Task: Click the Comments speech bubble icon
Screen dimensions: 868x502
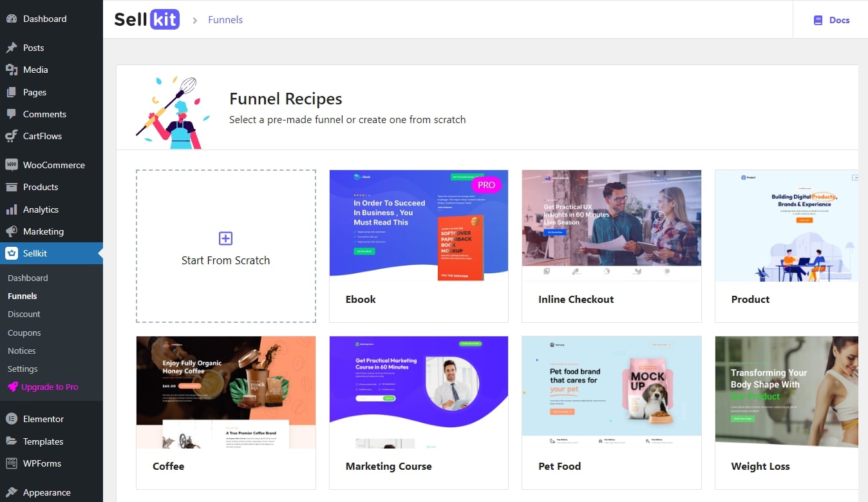Action: coord(12,114)
